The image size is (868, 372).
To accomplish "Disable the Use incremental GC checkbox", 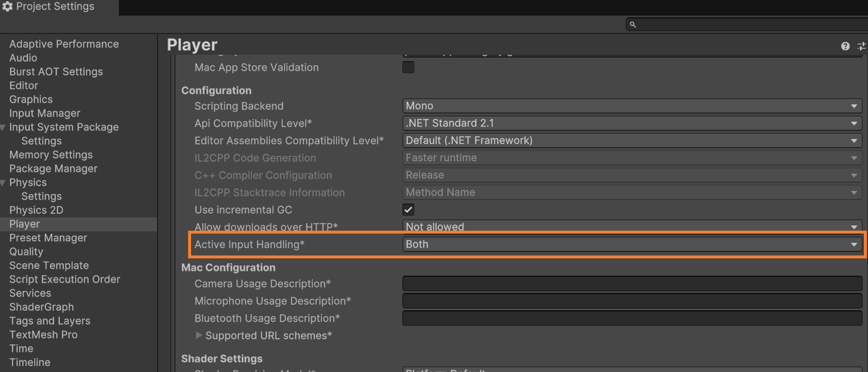I will [408, 209].
